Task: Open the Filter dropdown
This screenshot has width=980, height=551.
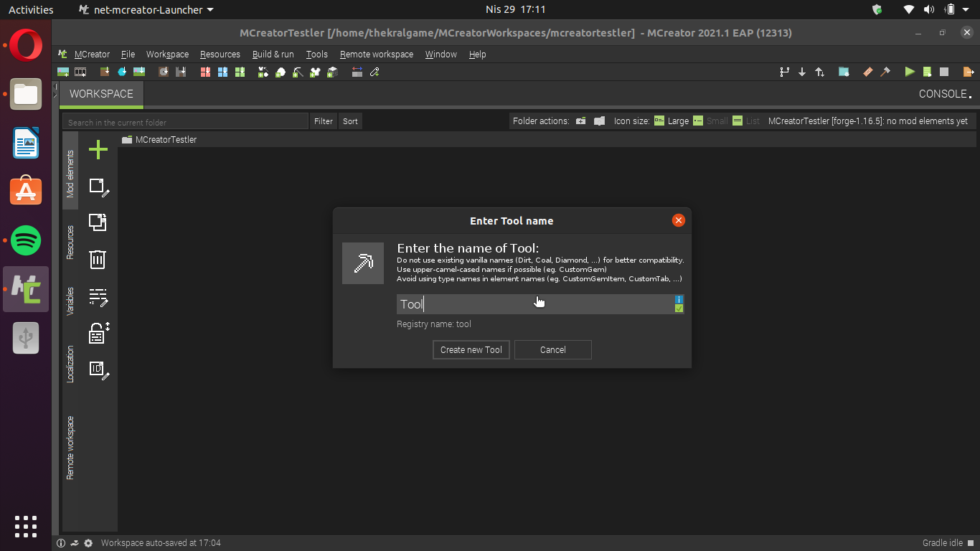Action: tap(324, 121)
